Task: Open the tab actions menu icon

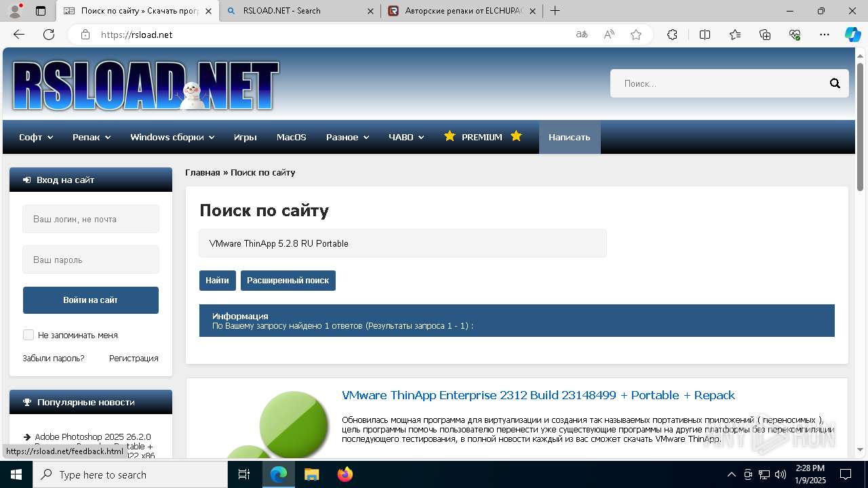Action: 41,11
